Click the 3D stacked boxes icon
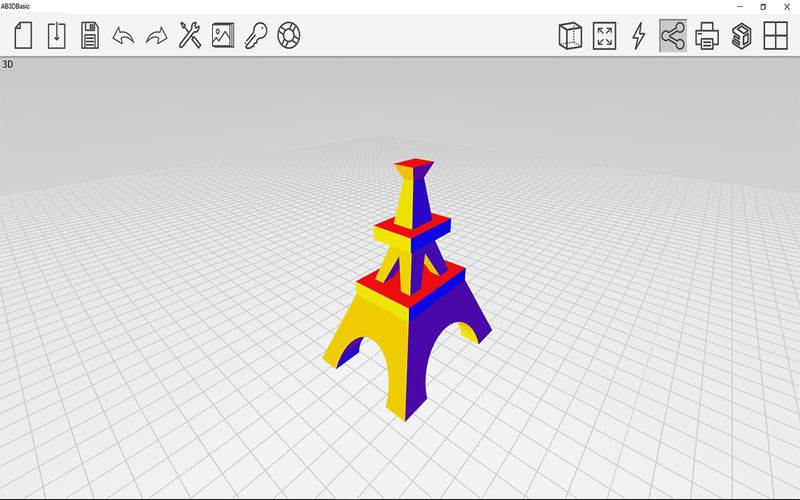Image resolution: width=800 pixels, height=500 pixels. pos(741,36)
